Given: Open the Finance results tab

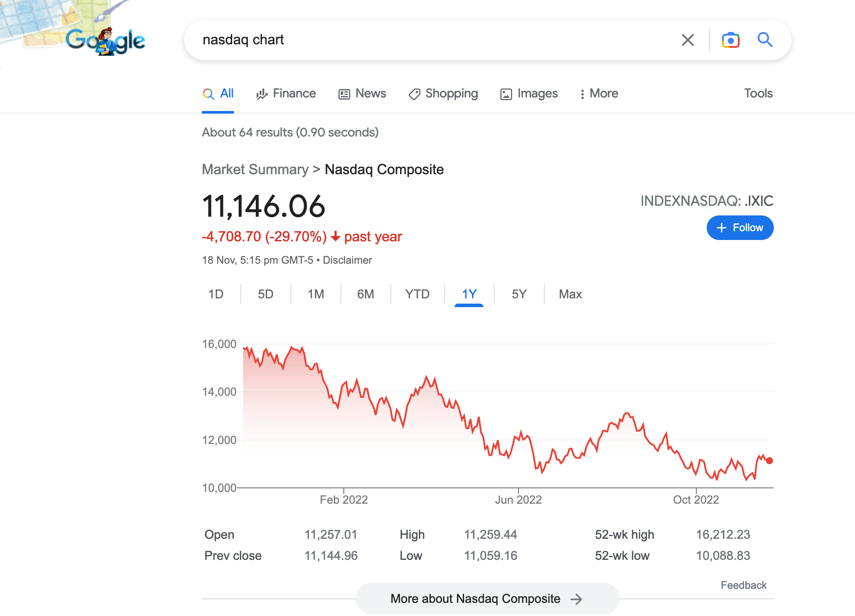Looking at the screenshot, I should (x=286, y=93).
